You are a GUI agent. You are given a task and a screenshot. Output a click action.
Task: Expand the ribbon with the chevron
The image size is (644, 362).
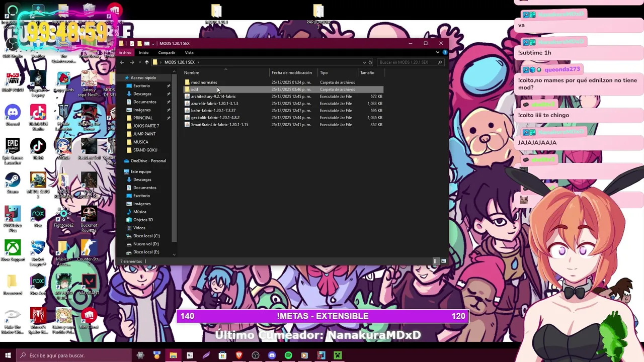438,52
